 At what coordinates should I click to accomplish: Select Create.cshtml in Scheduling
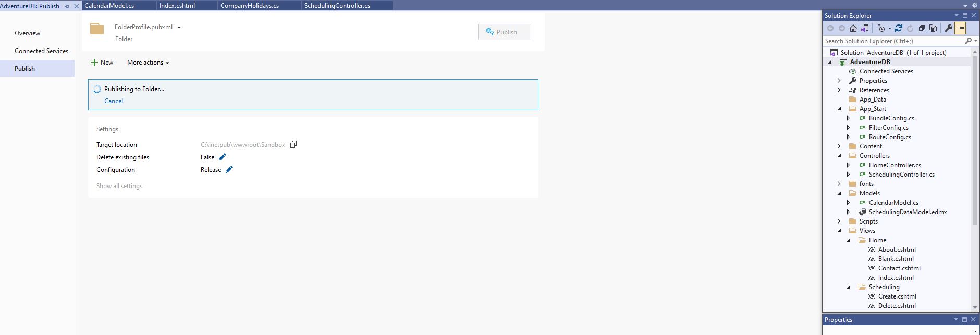897,296
